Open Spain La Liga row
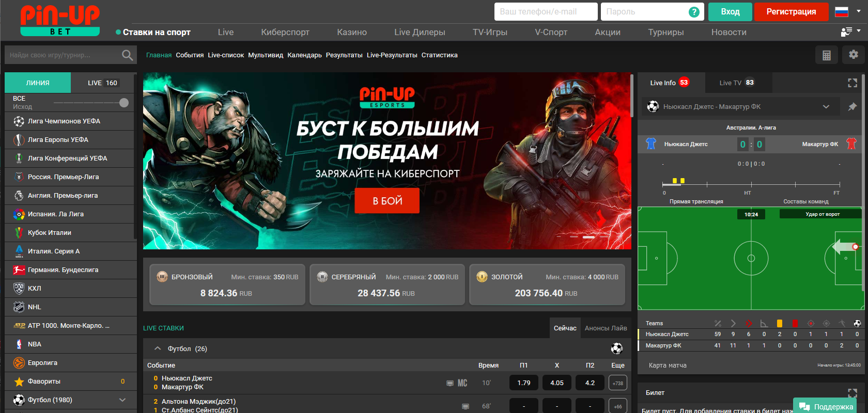 coord(71,214)
